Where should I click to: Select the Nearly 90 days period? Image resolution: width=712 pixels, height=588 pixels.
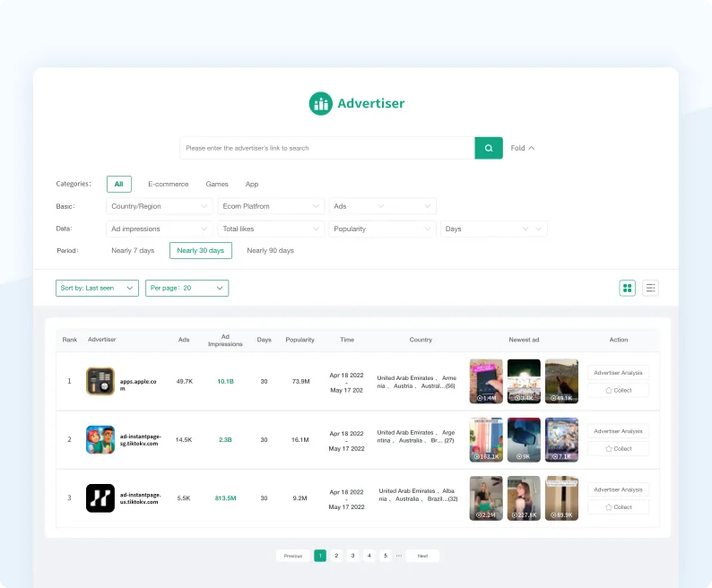point(270,251)
